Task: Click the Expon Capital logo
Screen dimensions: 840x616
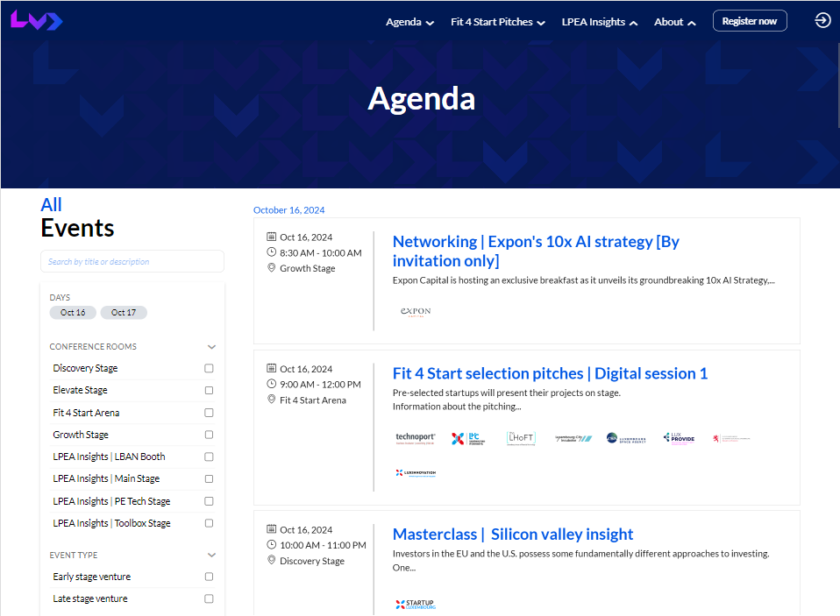Action: (416, 311)
